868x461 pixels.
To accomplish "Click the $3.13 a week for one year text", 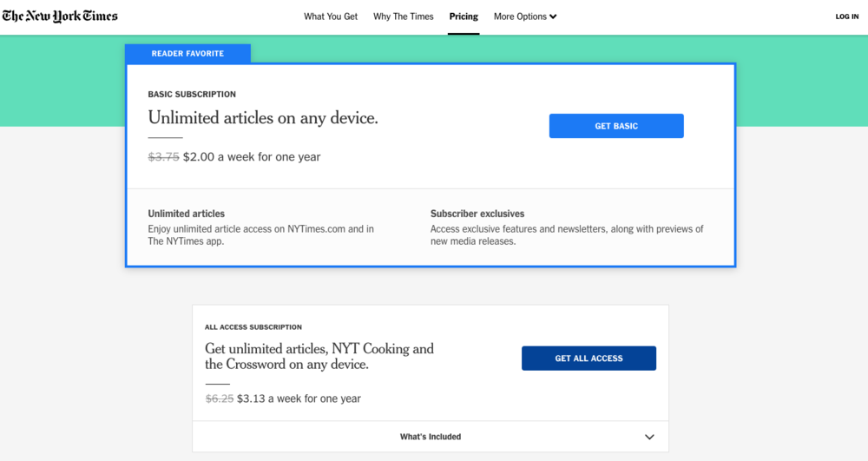I will [299, 398].
